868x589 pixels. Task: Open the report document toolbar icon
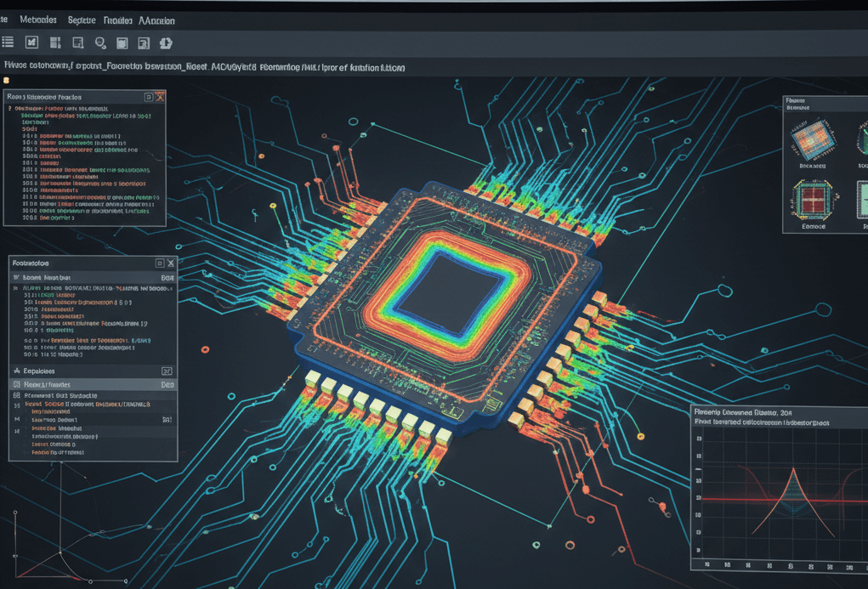click(77, 41)
